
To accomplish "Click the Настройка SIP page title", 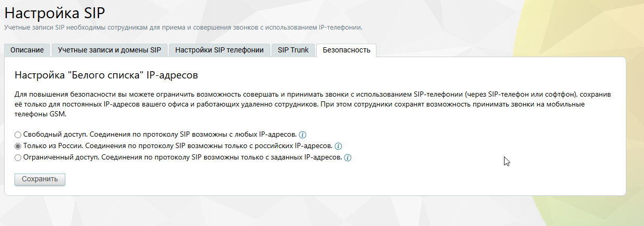I will tap(58, 12).
